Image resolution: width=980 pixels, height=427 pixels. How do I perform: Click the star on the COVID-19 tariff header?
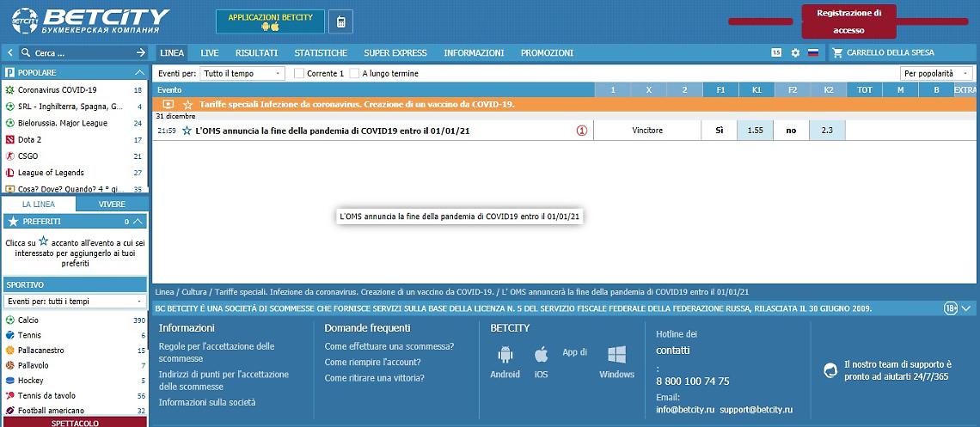tap(187, 104)
